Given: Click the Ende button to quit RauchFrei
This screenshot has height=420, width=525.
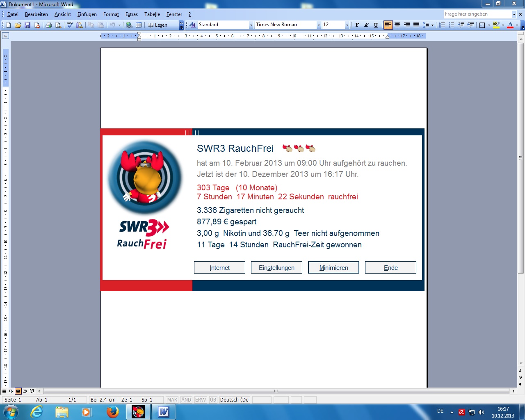Looking at the screenshot, I should (390, 267).
